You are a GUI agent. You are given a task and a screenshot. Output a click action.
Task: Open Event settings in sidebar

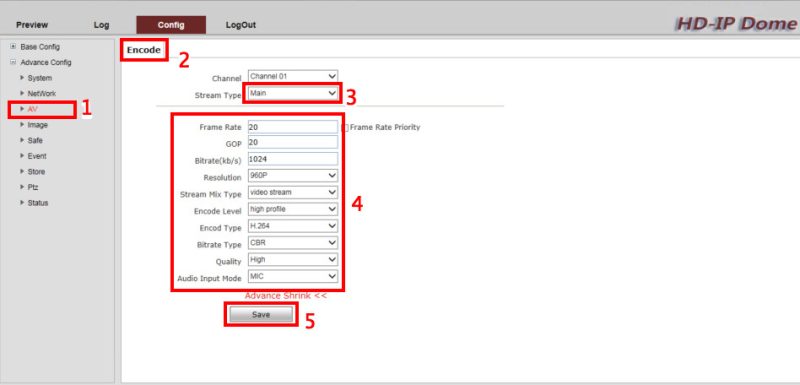[x=37, y=156]
